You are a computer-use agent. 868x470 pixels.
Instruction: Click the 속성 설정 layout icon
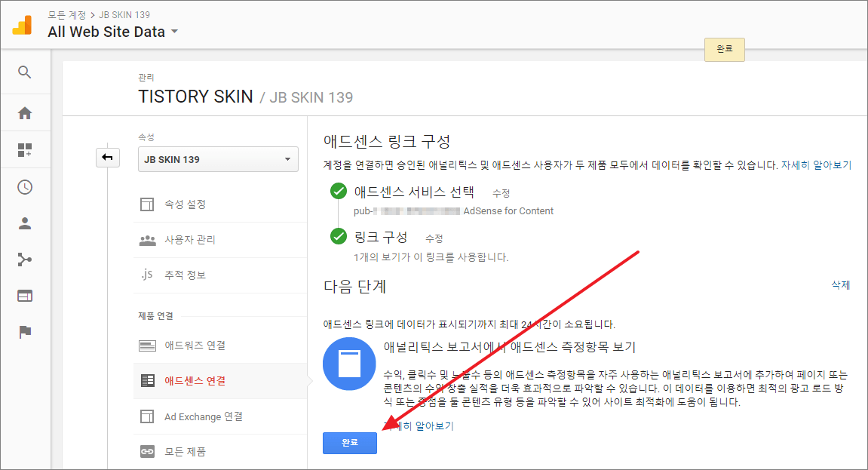click(x=147, y=204)
